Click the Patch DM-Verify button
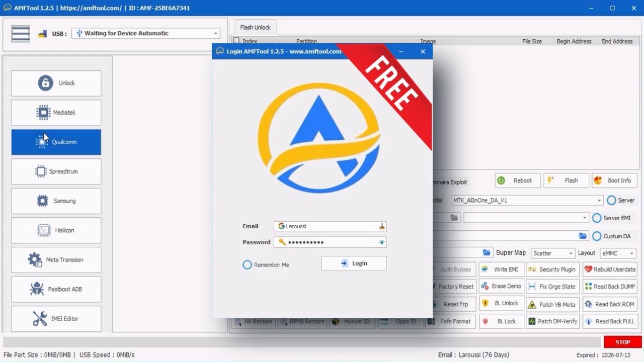The height and width of the screenshot is (362, 644). click(x=552, y=321)
